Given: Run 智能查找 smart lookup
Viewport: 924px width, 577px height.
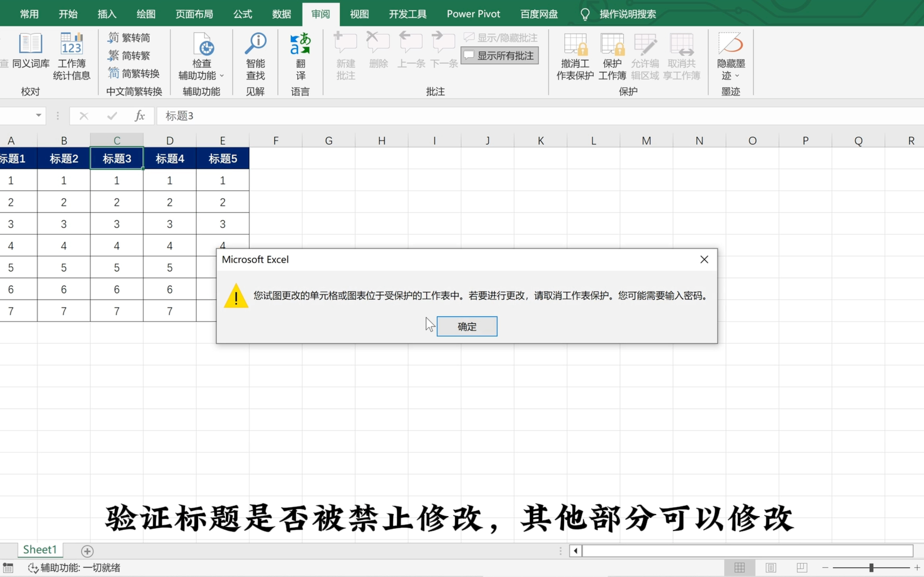Looking at the screenshot, I should click(255, 55).
